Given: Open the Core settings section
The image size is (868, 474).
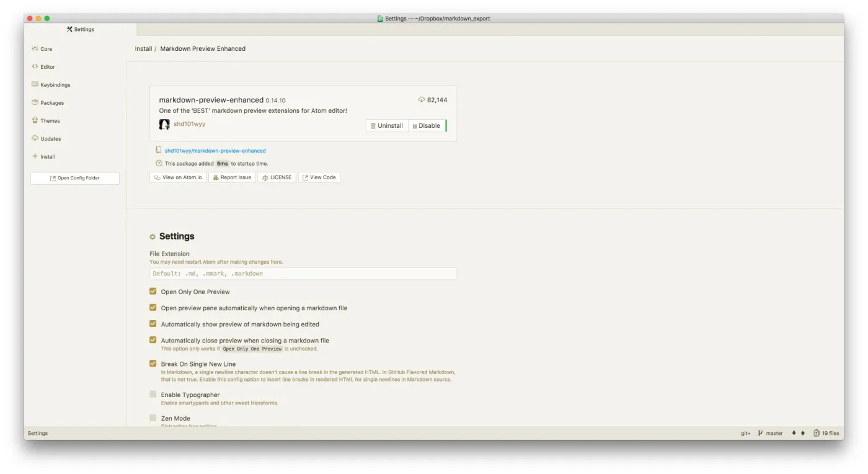Looking at the screenshot, I should click(x=42, y=49).
